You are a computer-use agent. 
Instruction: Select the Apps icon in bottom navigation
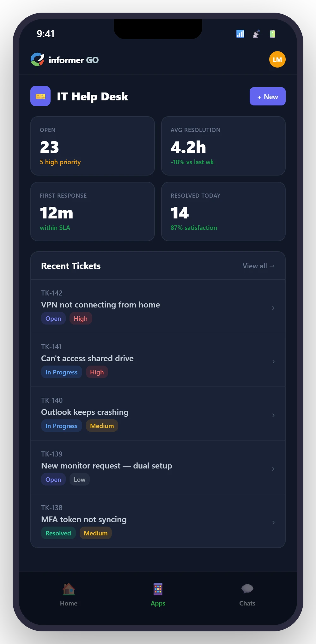[x=158, y=588]
